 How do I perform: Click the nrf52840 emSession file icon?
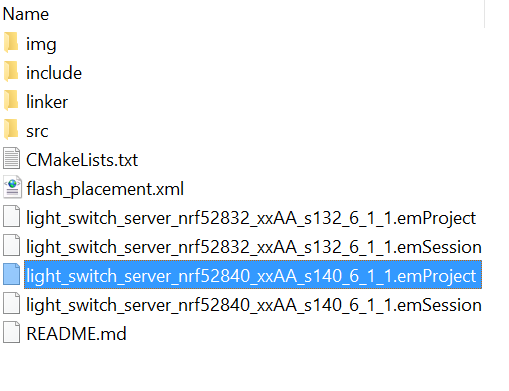[12, 303]
